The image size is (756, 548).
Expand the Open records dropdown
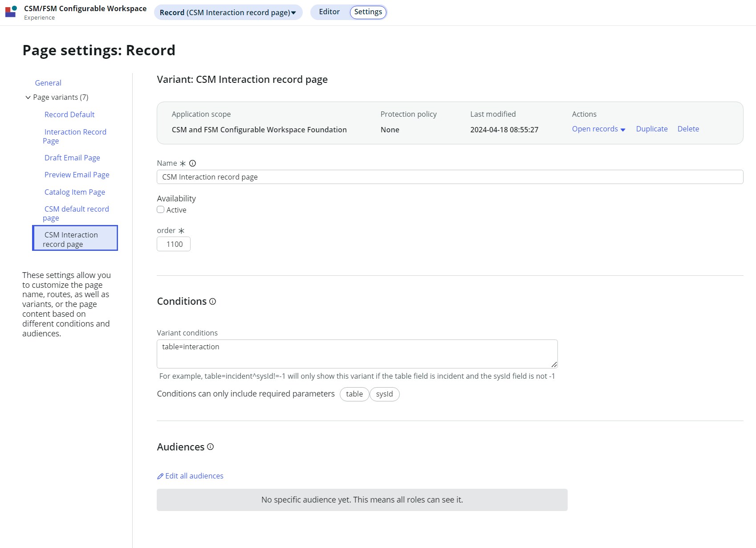tap(598, 129)
